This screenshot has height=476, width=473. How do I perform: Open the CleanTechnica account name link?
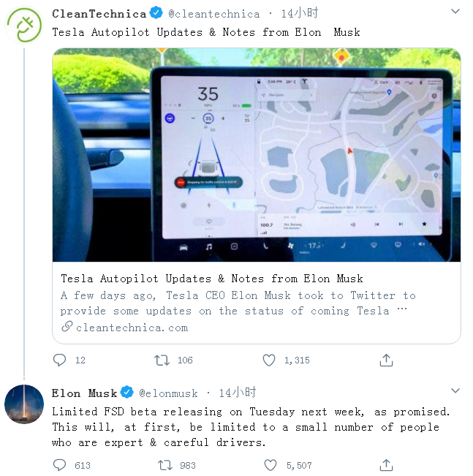click(99, 13)
